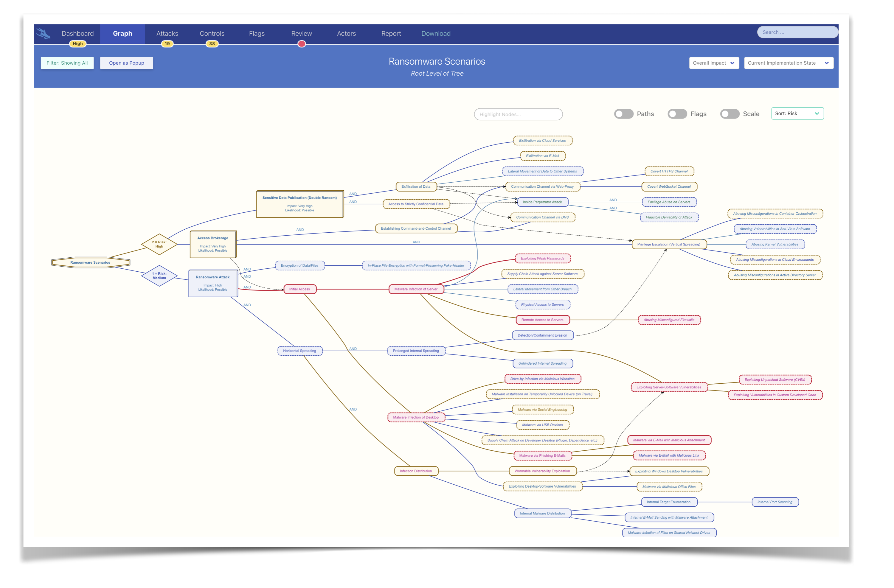This screenshot has width=894, height=588.
Task: Click the 19 badge under Attacks
Action: coord(167,44)
